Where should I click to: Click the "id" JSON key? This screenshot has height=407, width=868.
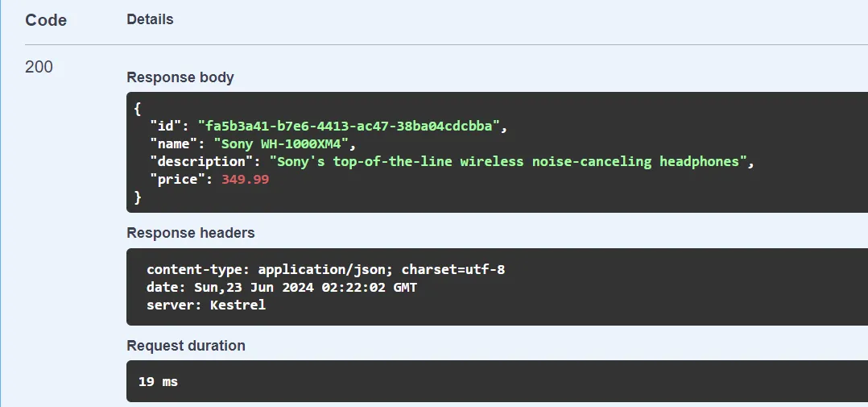tap(166, 127)
